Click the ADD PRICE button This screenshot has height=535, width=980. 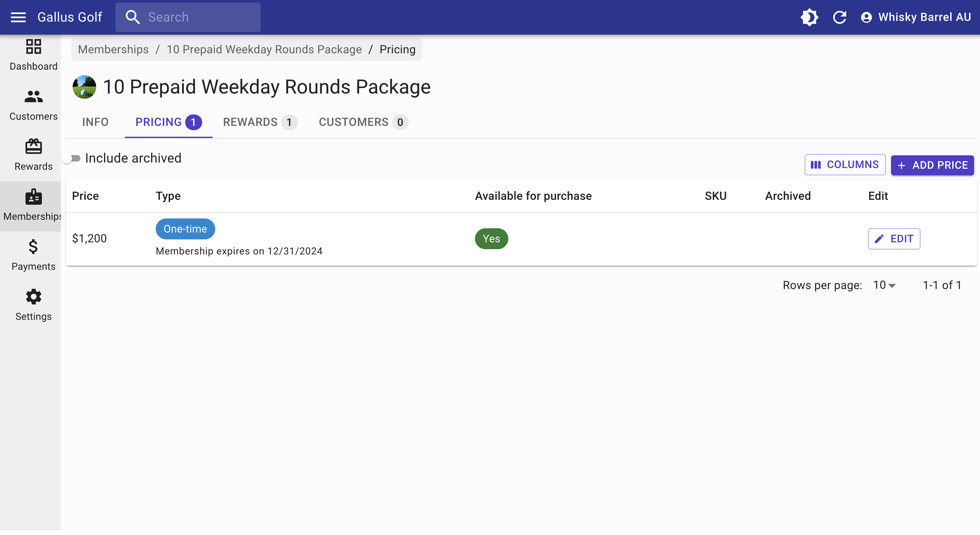(x=932, y=165)
